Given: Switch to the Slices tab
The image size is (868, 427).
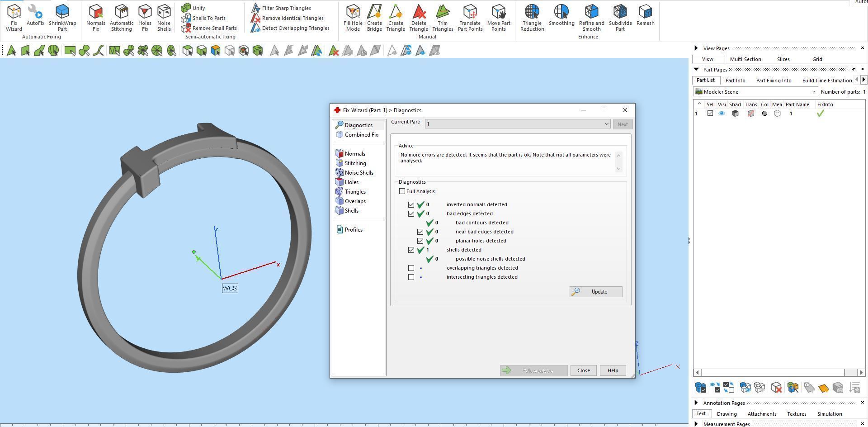Looking at the screenshot, I should coord(783,59).
